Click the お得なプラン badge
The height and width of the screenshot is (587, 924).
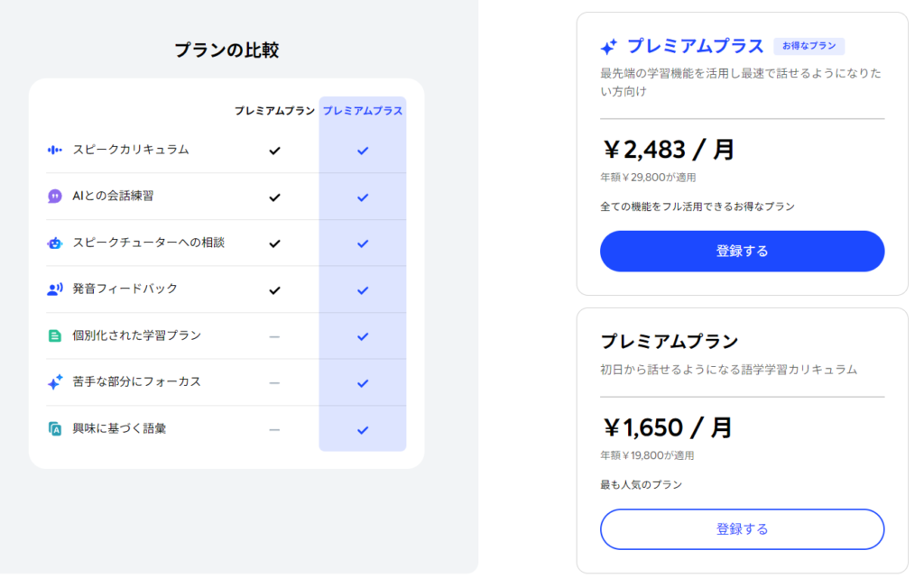click(x=808, y=47)
